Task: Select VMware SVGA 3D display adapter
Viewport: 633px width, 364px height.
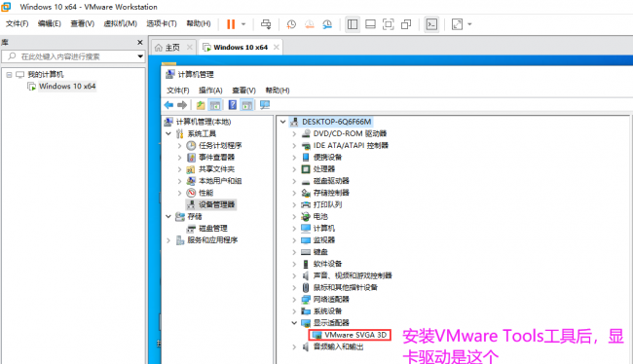Action: pos(355,335)
